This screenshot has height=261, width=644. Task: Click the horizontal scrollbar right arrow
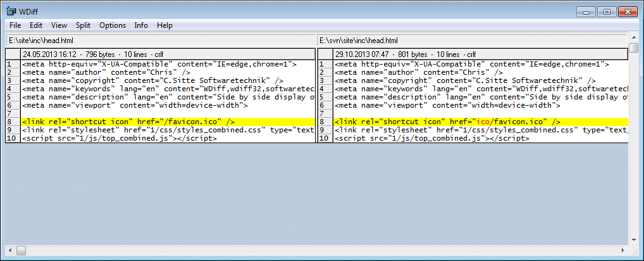tap(624, 250)
